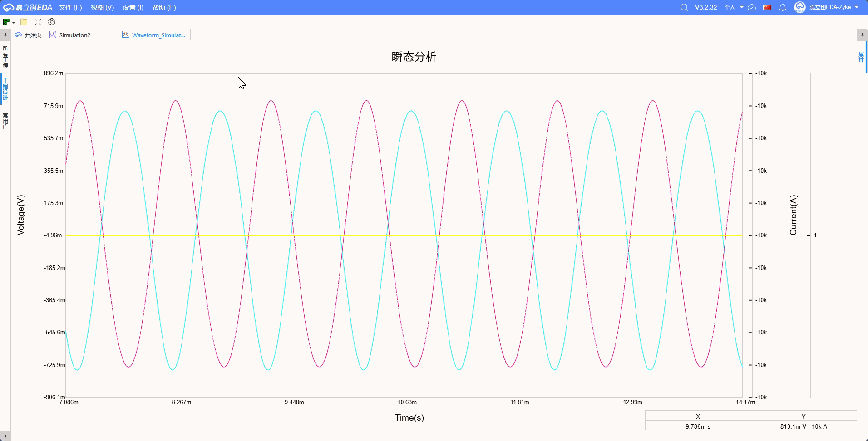Open the gear settings icon
868x441 pixels.
point(52,22)
